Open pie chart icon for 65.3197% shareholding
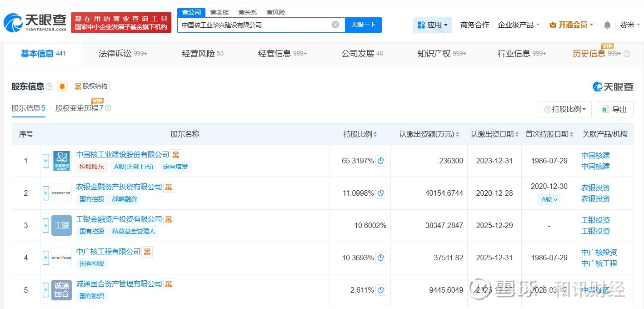Viewport: 644px width, 309px height. pos(381,161)
